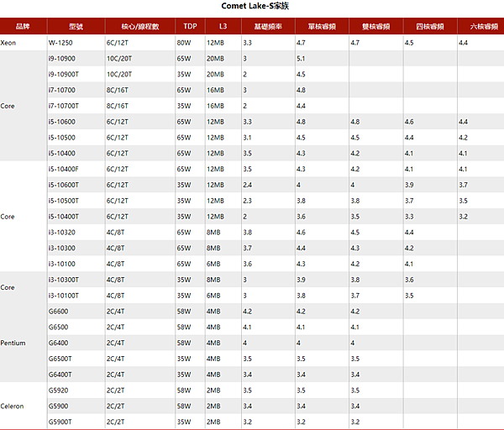Click 58W in the G6500 row
504x430 pixels.
coord(183,328)
